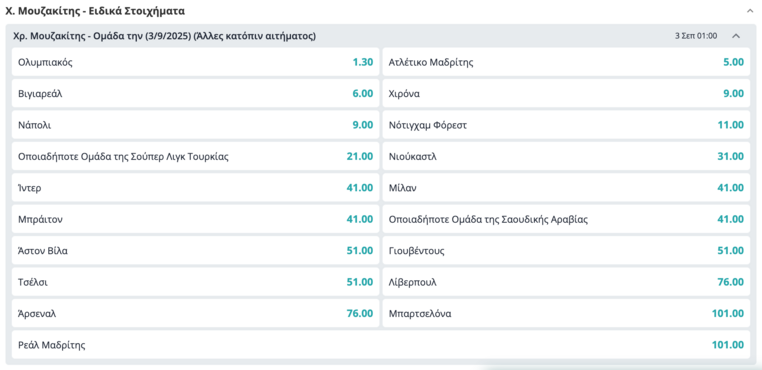This screenshot has width=762, height=370.
Task: Select Μίλαν at 41.00
Action: [566, 188]
